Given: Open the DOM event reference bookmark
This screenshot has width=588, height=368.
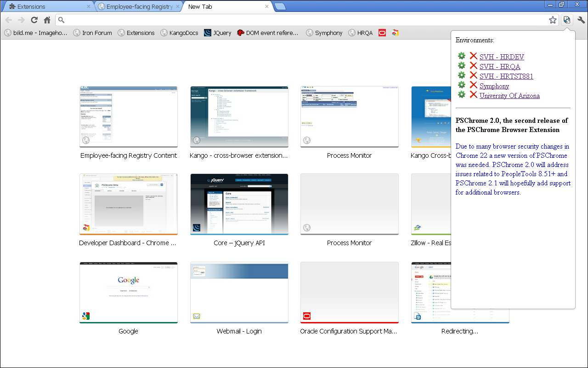Looking at the screenshot, I should (268, 33).
